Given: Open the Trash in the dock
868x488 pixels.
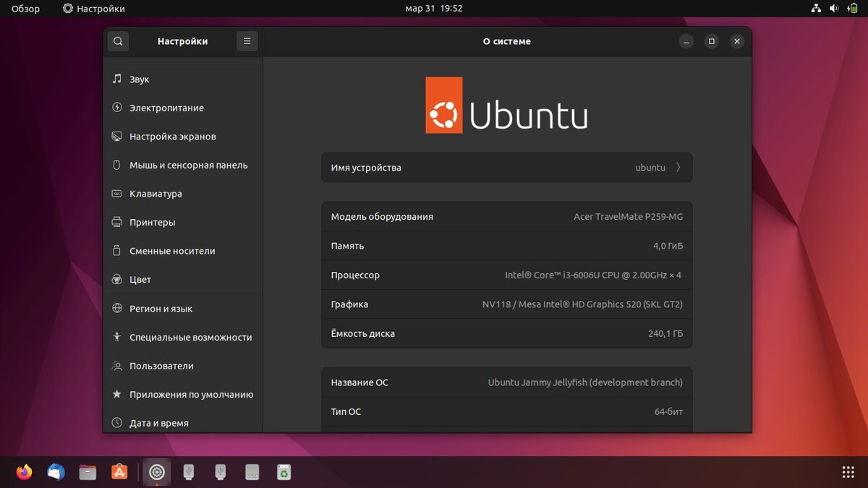Looking at the screenshot, I should pyautogui.click(x=284, y=472).
